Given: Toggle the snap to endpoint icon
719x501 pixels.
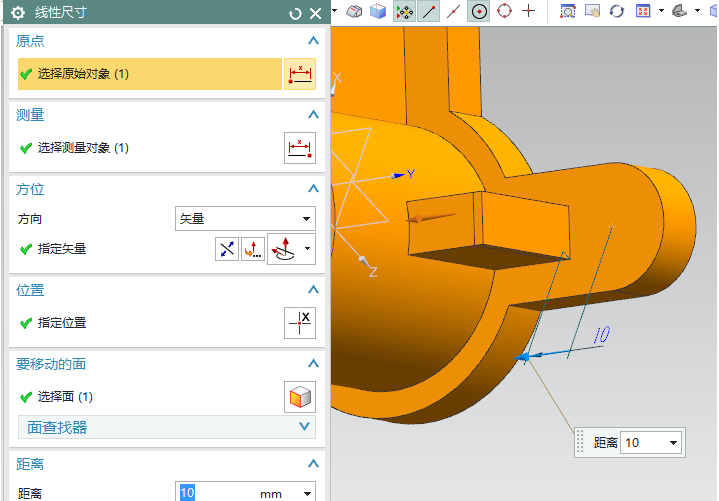Looking at the screenshot, I should pyautogui.click(x=429, y=11).
